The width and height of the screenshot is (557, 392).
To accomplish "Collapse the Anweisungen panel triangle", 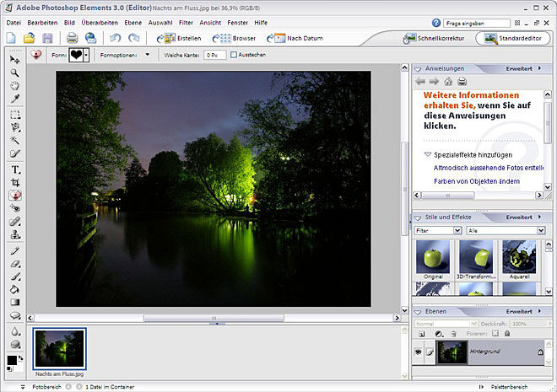I will tap(418, 69).
